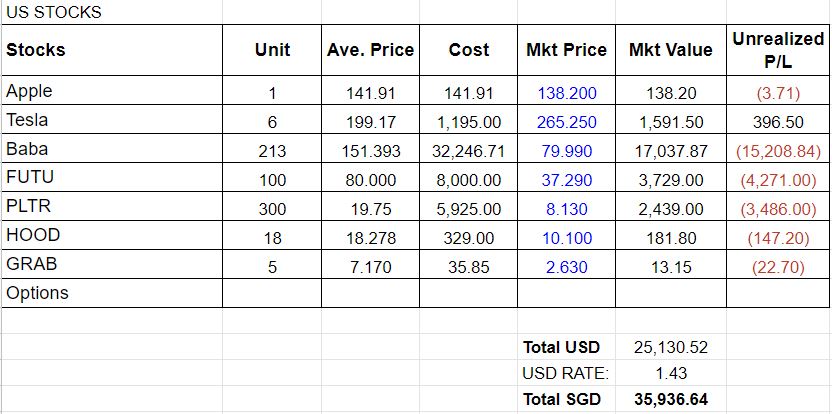Click the Stocks column header cell
832x414 pixels.
[111, 50]
